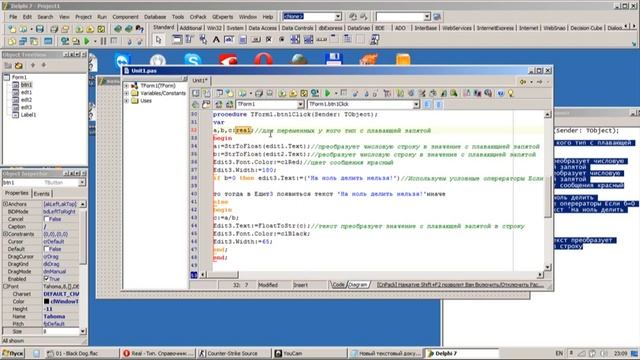
Task: Pick the CheckBox component from palette
Action: click(269, 40)
